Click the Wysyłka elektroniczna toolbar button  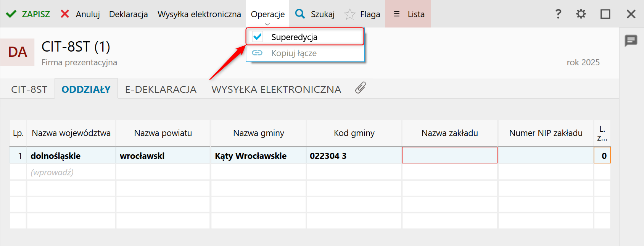pyautogui.click(x=199, y=14)
